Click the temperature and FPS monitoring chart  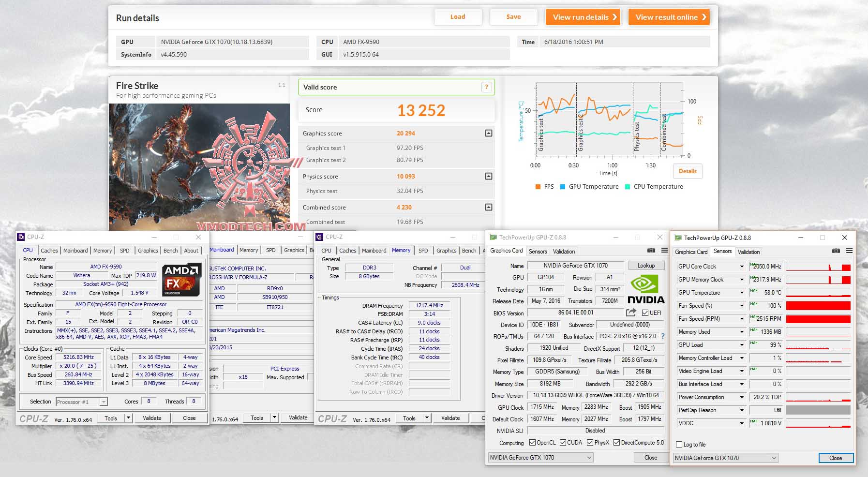[x=610, y=119]
